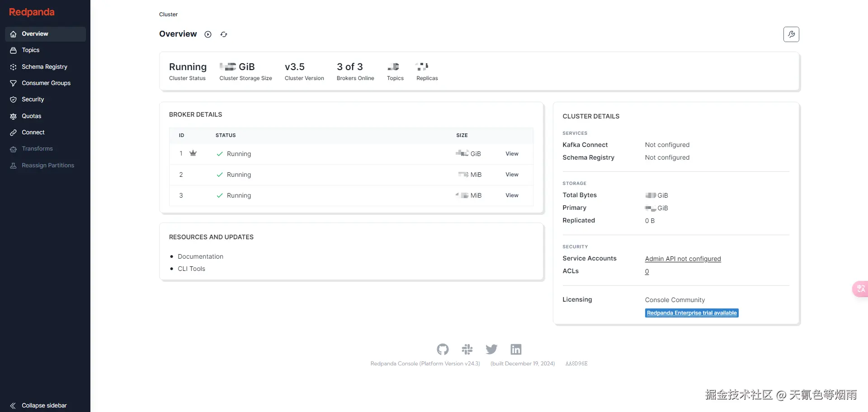Click the pink translate floating icon
This screenshot has height=412, width=868.
coord(860,289)
